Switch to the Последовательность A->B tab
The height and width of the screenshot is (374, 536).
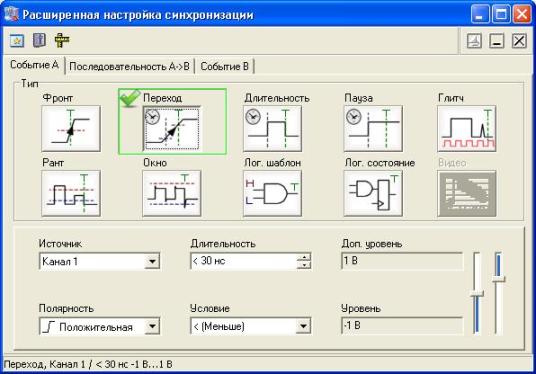[130, 66]
